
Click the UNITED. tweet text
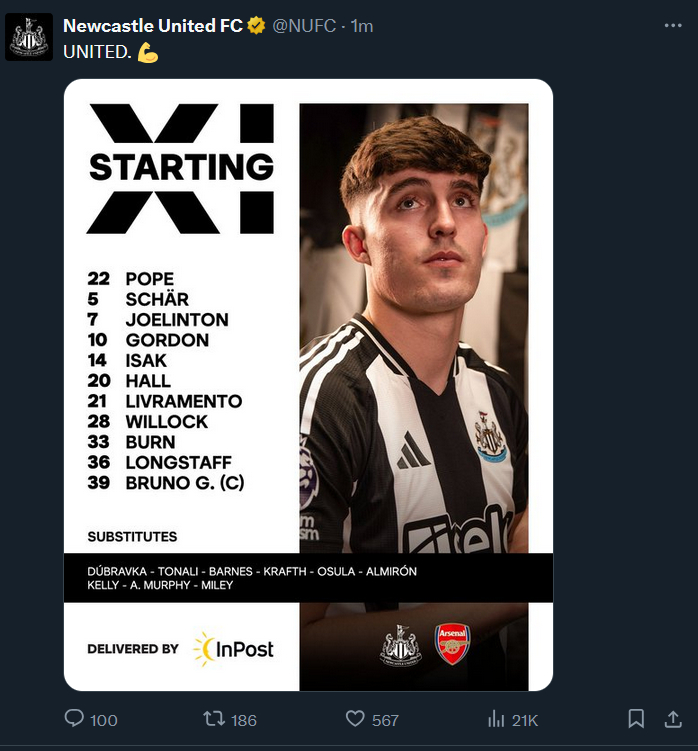[x=98, y=52]
